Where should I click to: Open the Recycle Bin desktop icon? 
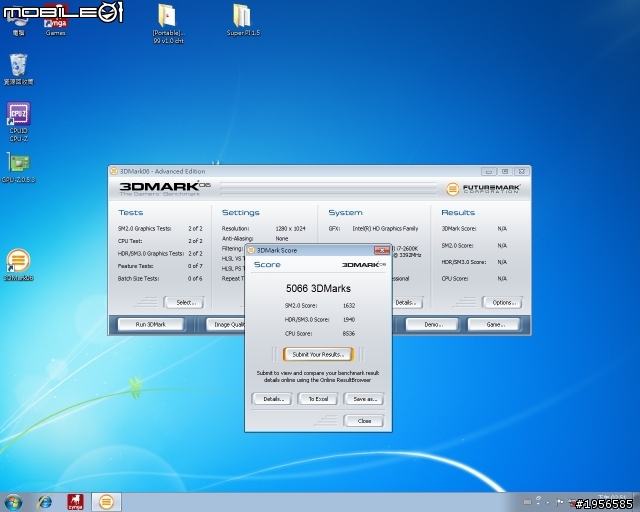[18, 69]
